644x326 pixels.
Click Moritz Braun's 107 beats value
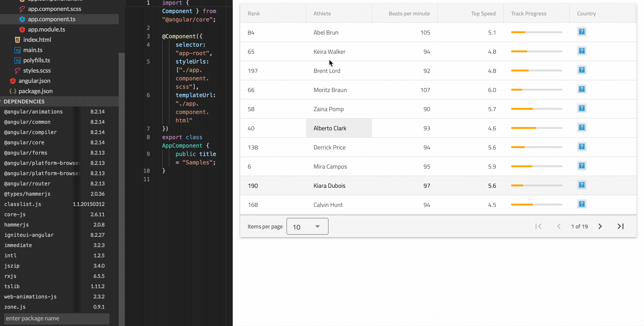[425, 90]
